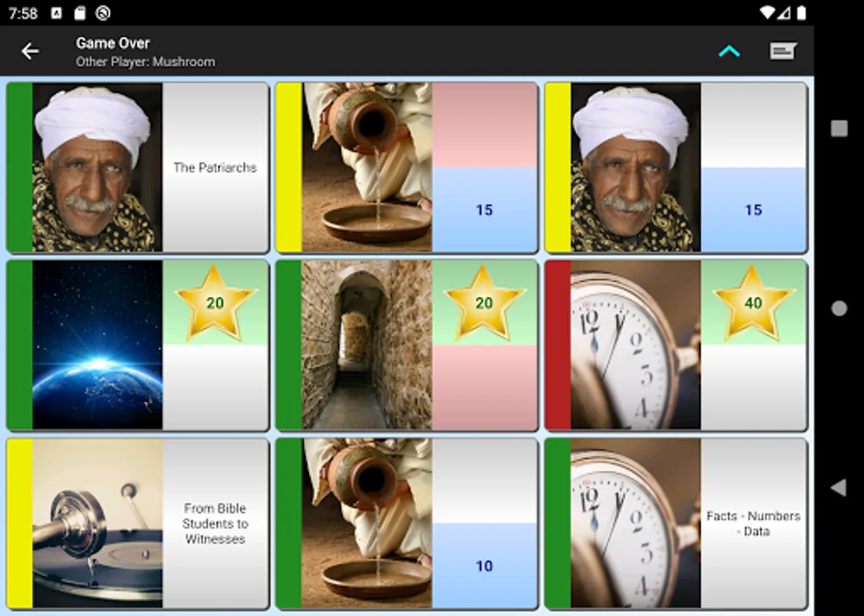The width and height of the screenshot is (864, 616).
Task: Tap Android back triangle button
Action: pos(839,487)
